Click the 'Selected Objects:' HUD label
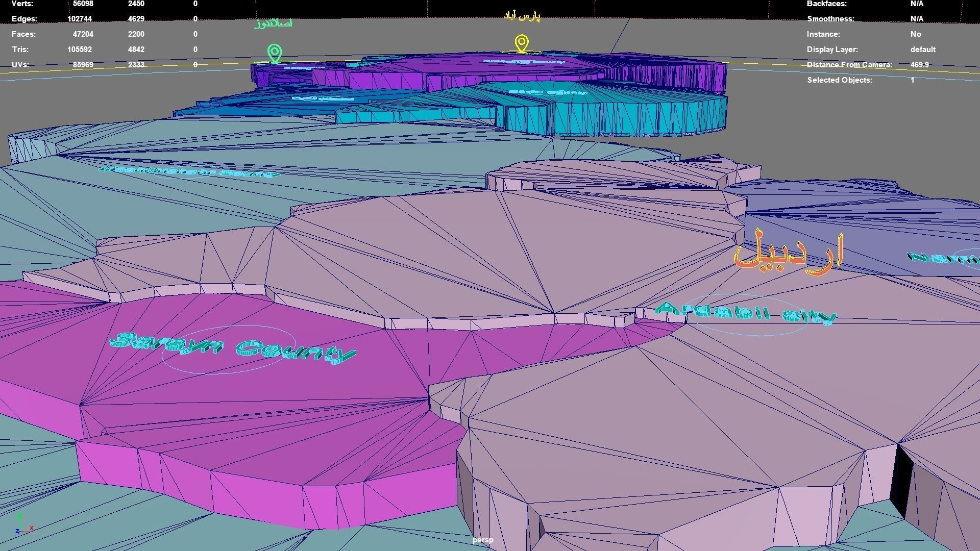The height and width of the screenshot is (551, 980). [839, 80]
